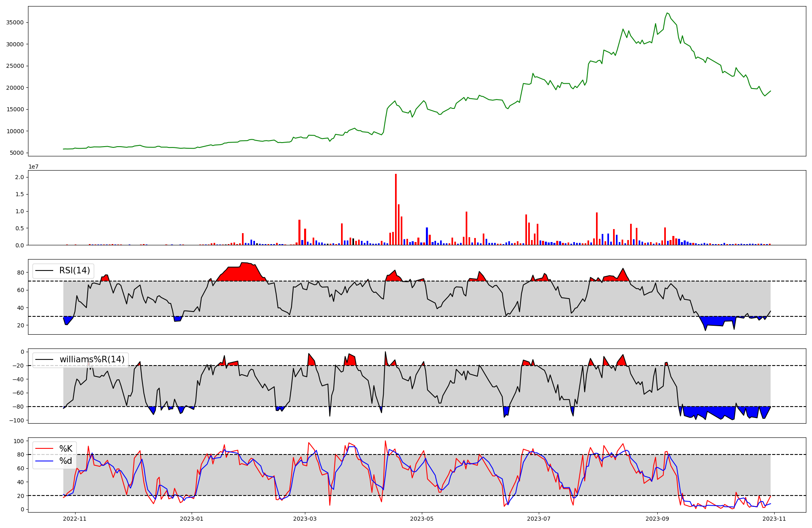Click the 2023-03 x-axis date label
Screen dimensions: 812x528
pos(305,519)
